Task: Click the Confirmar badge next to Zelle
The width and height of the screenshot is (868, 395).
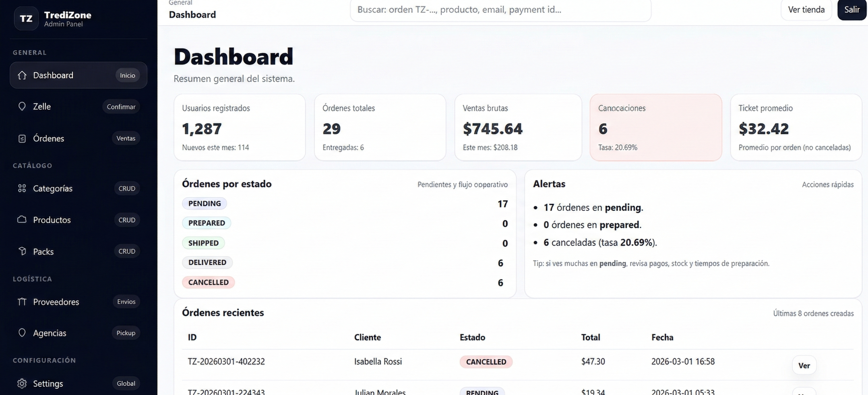Action: pos(121,107)
